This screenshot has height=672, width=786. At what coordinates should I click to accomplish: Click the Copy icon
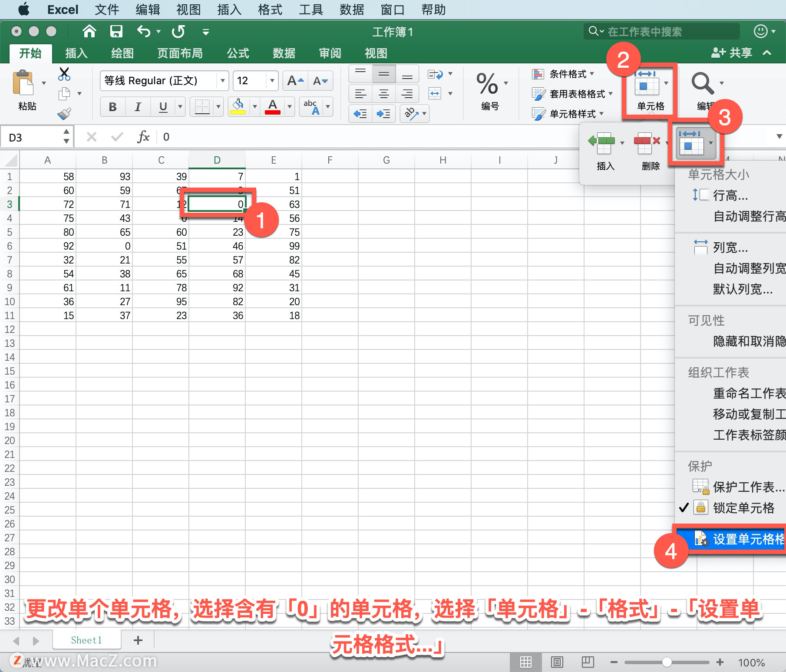point(64,93)
